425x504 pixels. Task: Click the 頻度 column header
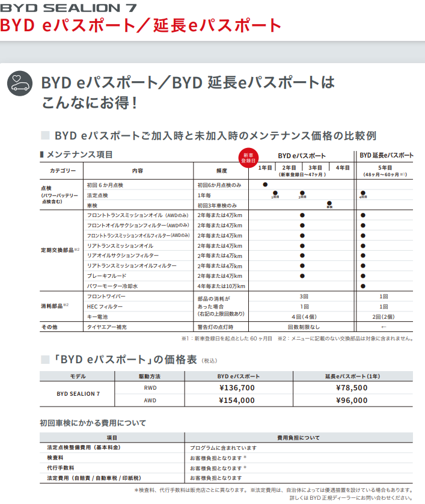point(222,171)
